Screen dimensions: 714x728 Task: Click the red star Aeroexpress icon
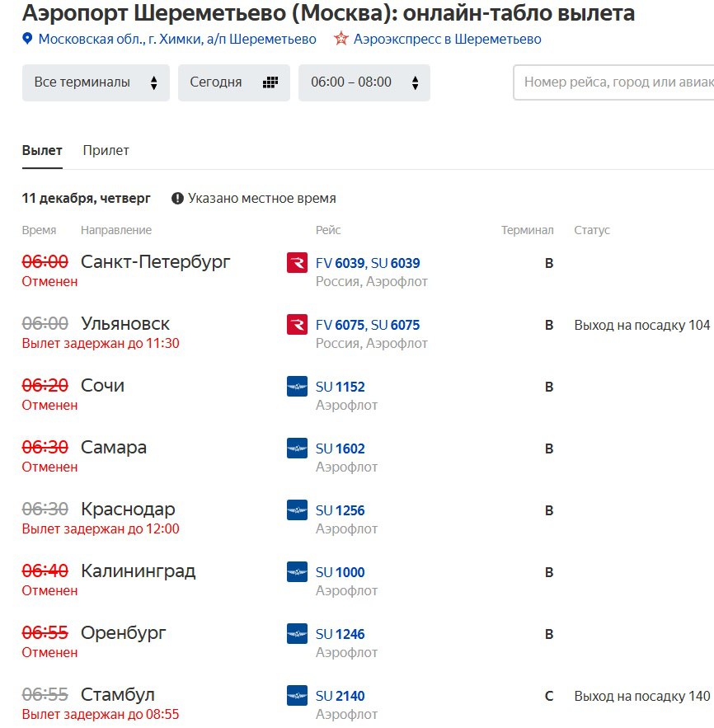(x=341, y=39)
